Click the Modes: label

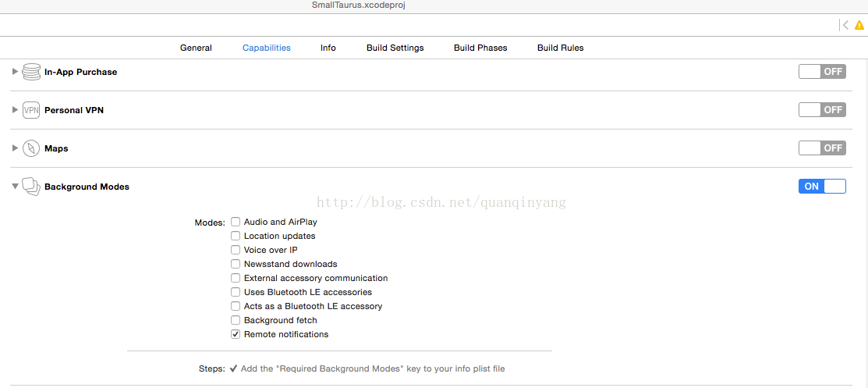click(x=210, y=222)
